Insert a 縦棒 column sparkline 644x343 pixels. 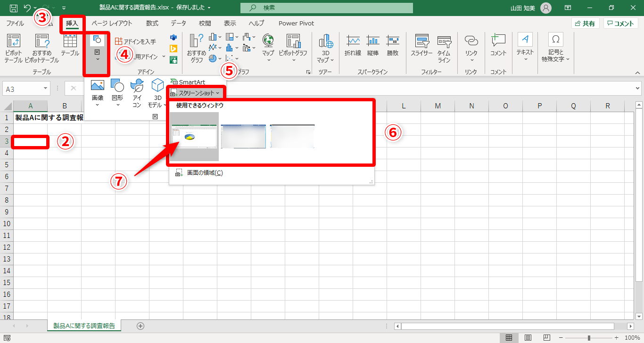(x=373, y=46)
